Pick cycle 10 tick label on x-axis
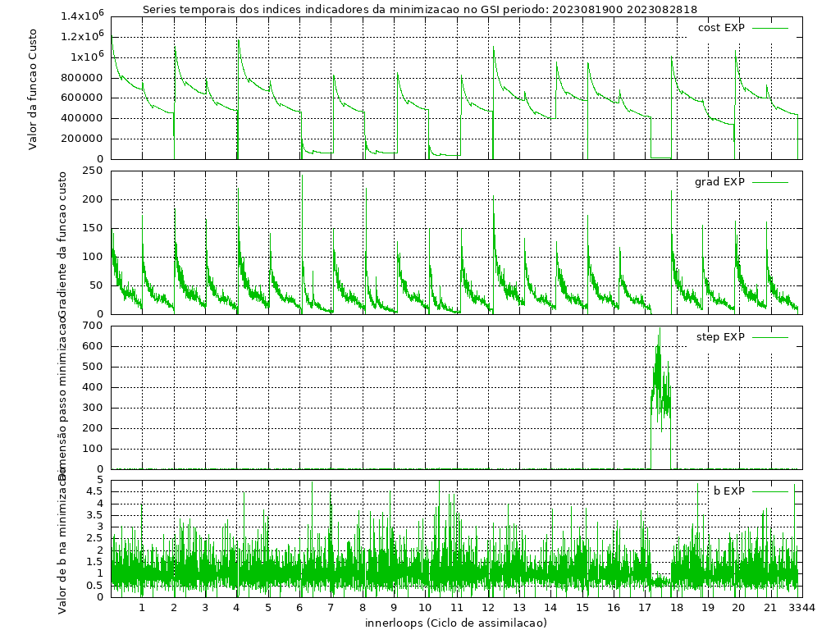The width and height of the screenshot is (840, 630). (x=425, y=608)
